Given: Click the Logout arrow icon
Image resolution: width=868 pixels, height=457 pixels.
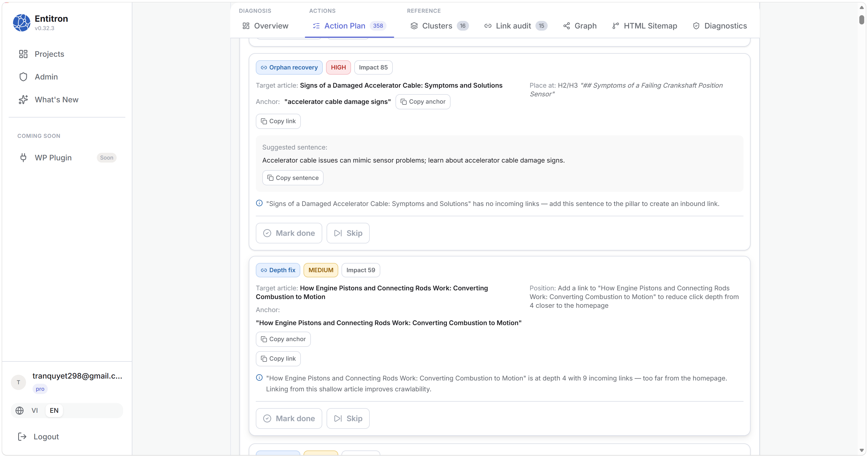Looking at the screenshot, I should (x=22, y=437).
